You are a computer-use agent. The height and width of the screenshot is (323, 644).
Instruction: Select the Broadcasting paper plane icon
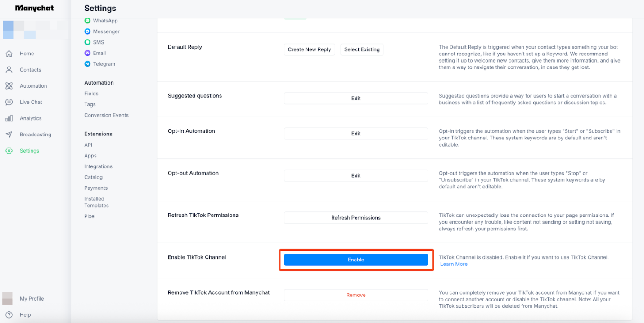9,135
